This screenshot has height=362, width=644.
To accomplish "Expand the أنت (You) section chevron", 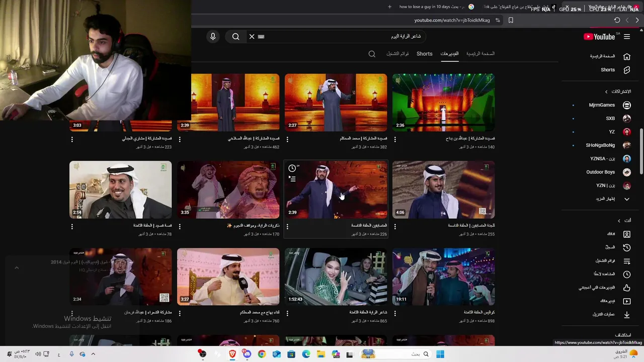I will 619,221.
